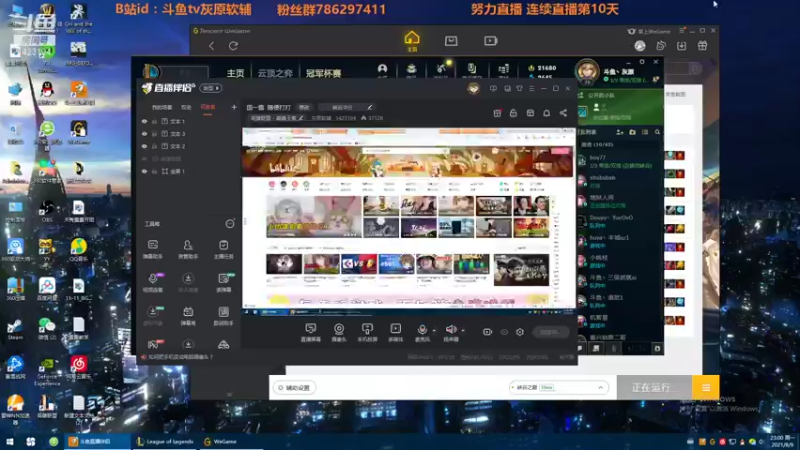
Task: Open the League 主页 tab
Action: point(235,73)
